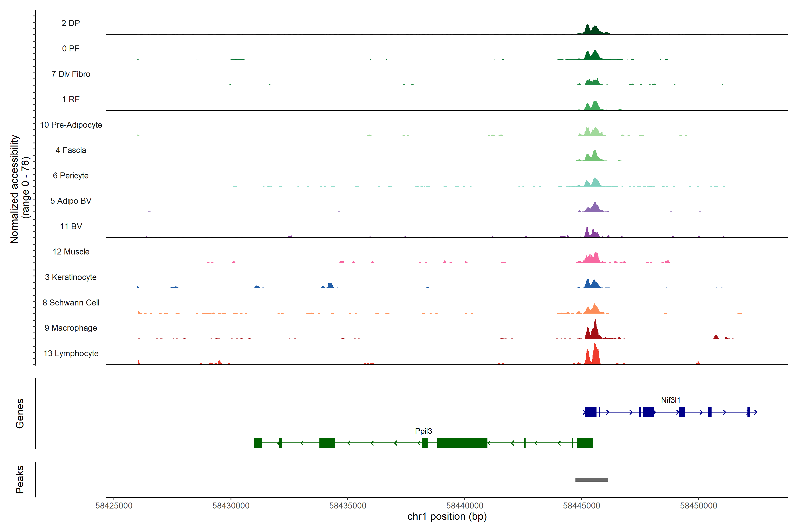The height and width of the screenshot is (532, 798).
Task: Click the 58440000 axis tick label
Action: click(465, 506)
